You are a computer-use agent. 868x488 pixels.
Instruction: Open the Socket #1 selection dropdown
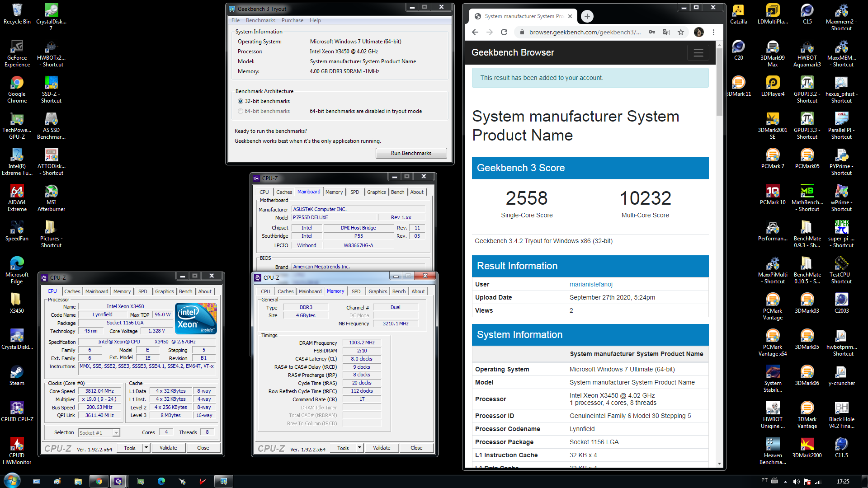point(99,432)
